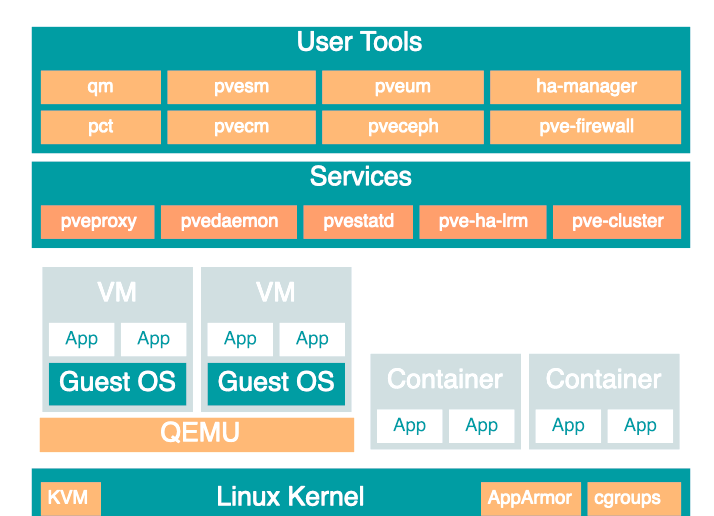Click the Linux Kernel label

pyautogui.click(x=290, y=496)
